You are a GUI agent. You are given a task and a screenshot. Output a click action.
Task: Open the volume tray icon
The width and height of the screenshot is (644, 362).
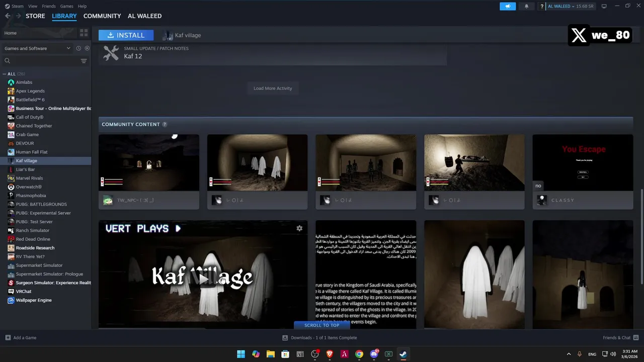point(614,354)
